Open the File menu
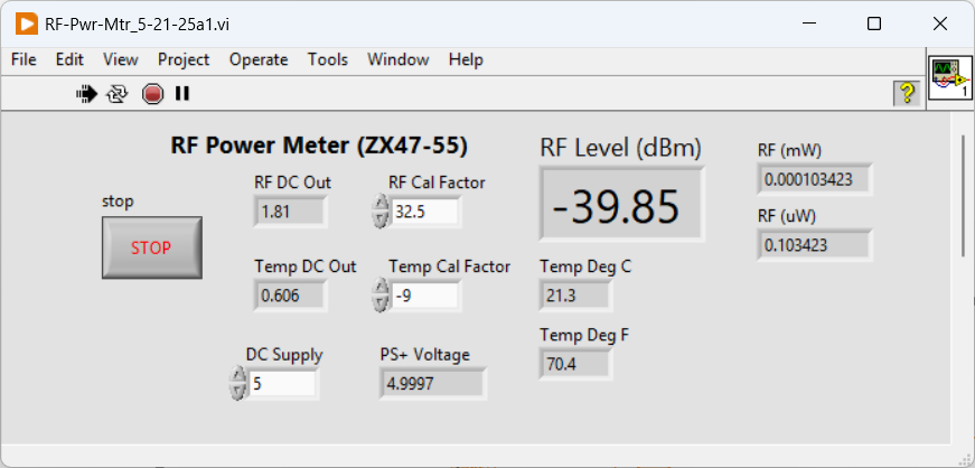This screenshot has width=977, height=468. [24, 60]
